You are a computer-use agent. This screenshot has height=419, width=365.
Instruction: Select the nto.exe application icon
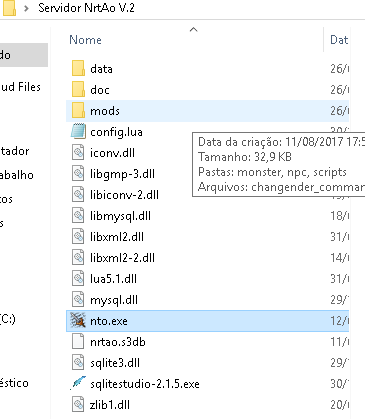click(x=78, y=321)
